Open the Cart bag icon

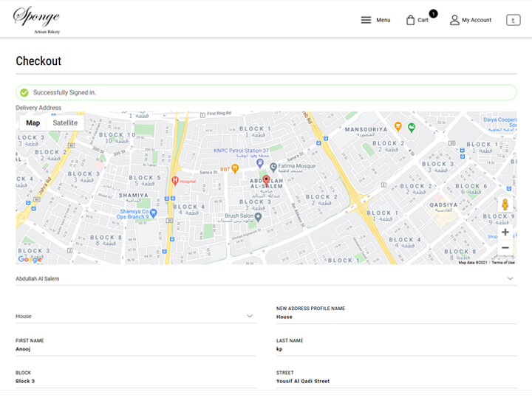pos(410,20)
